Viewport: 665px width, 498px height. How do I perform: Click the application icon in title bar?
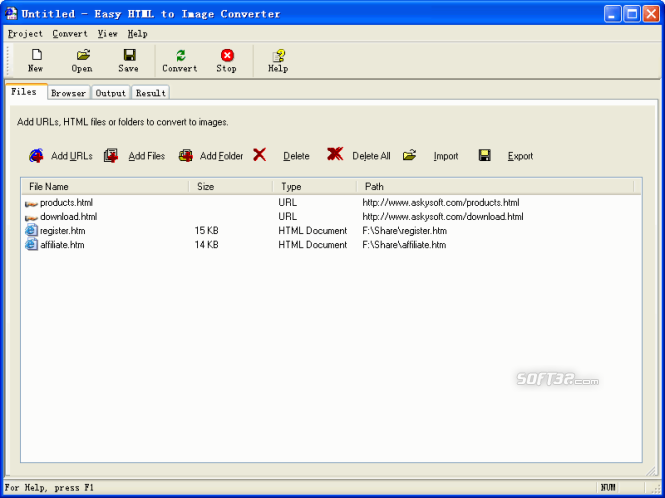(x=11, y=14)
